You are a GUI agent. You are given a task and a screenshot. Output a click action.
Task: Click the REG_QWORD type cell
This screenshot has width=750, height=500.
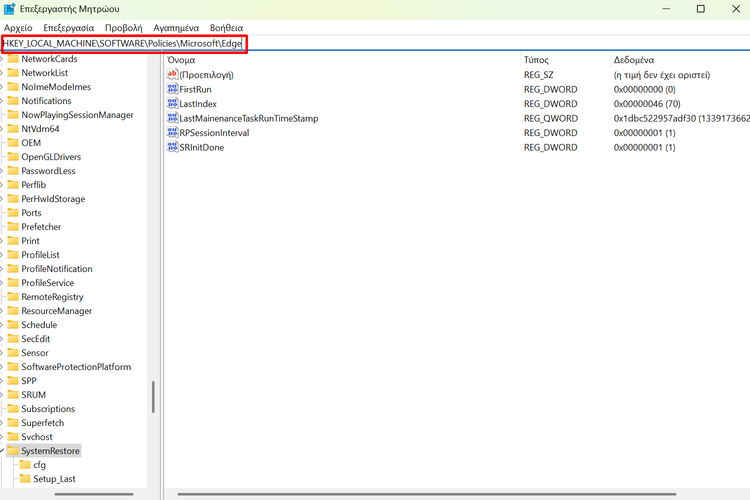[x=551, y=118]
